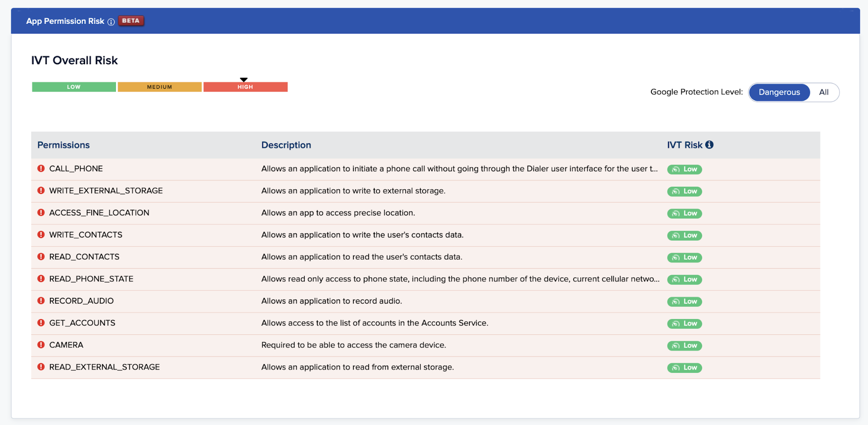This screenshot has height=425, width=868.
Task: Switch Google Protection Level to All
Action: pyautogui.click(x=823, y=92)
